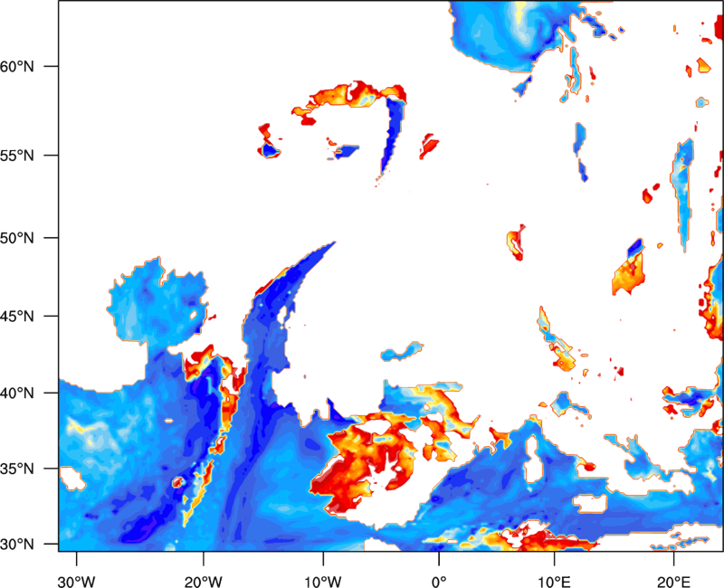Click the 45°N latitude label

pyautogui.click(x=17, y=316)
